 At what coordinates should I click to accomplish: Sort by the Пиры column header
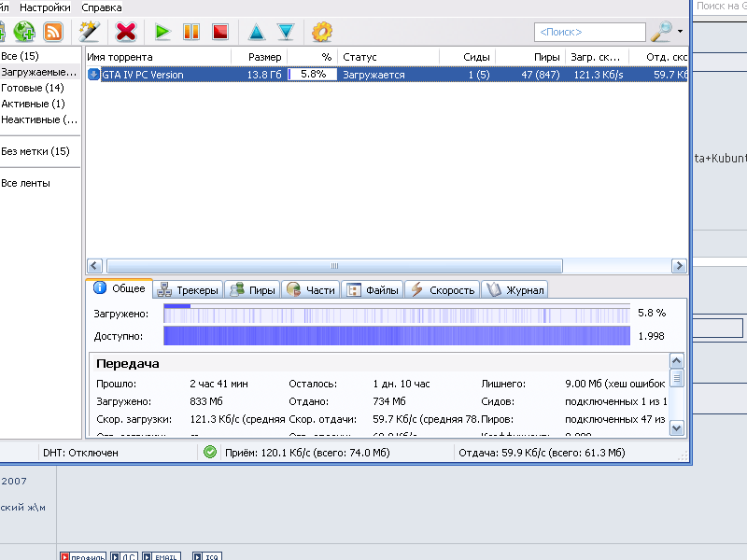(530, 57)
